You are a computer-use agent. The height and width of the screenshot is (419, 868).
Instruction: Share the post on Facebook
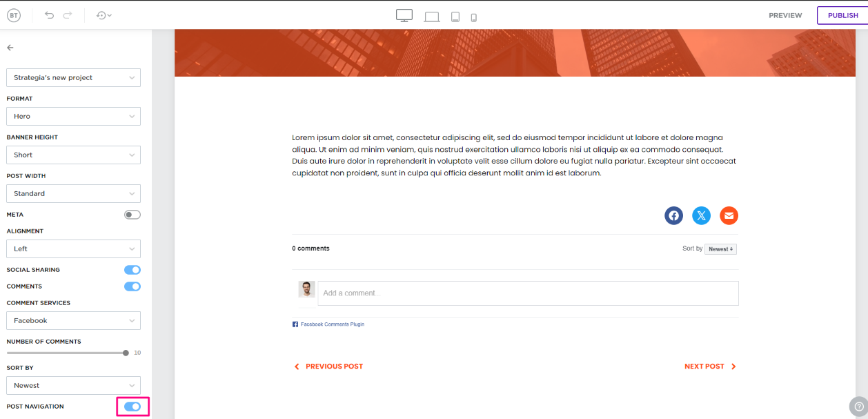[673, 216]
